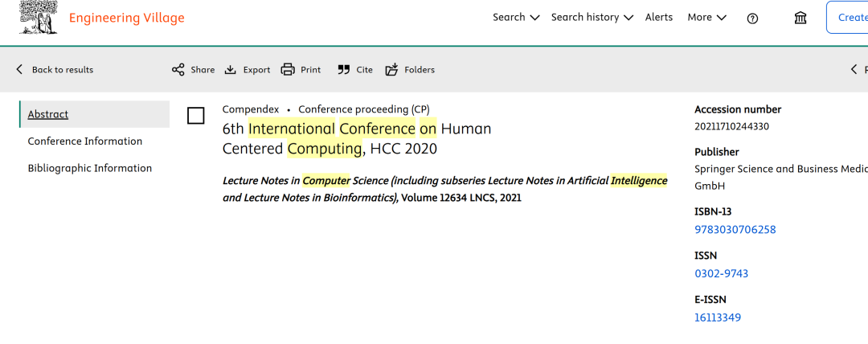Open the ISSN link 0302-9743
The width and height of the screenshot is (868, 344).
coord(721,273)
